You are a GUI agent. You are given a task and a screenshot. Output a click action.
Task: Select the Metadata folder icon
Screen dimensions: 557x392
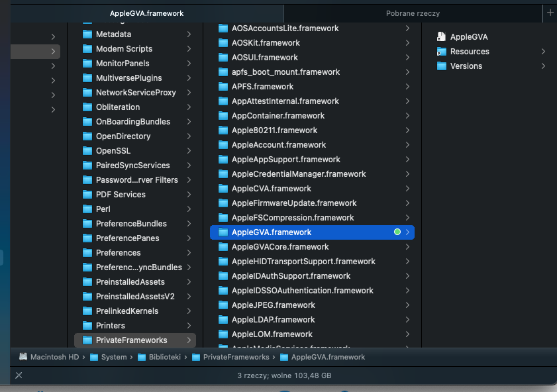87,34
